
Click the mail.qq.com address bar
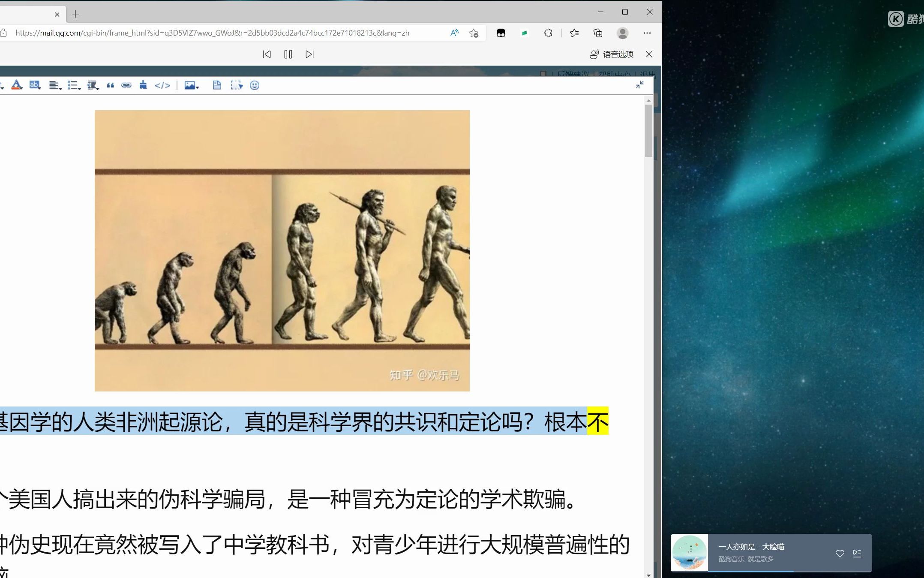(x=212, y=33)
